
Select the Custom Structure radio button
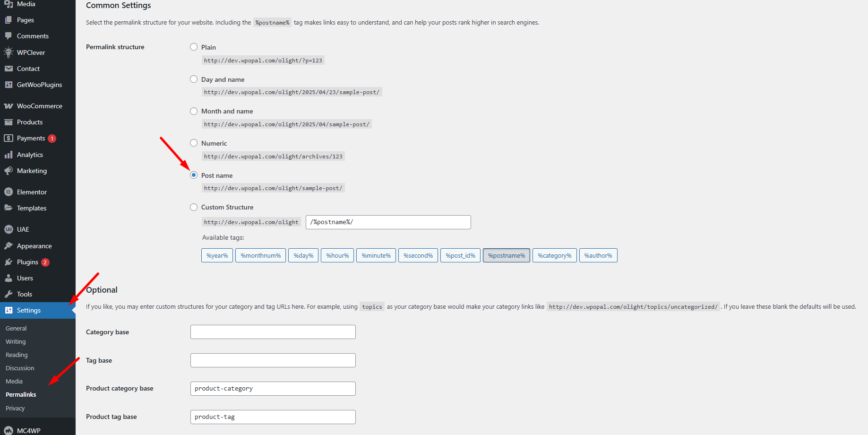pos(194,207)
